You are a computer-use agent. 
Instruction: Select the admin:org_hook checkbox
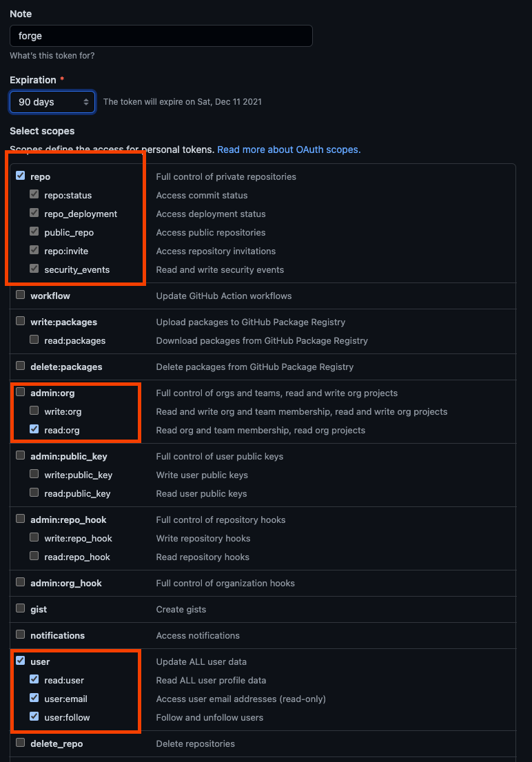tap(21, 581)
